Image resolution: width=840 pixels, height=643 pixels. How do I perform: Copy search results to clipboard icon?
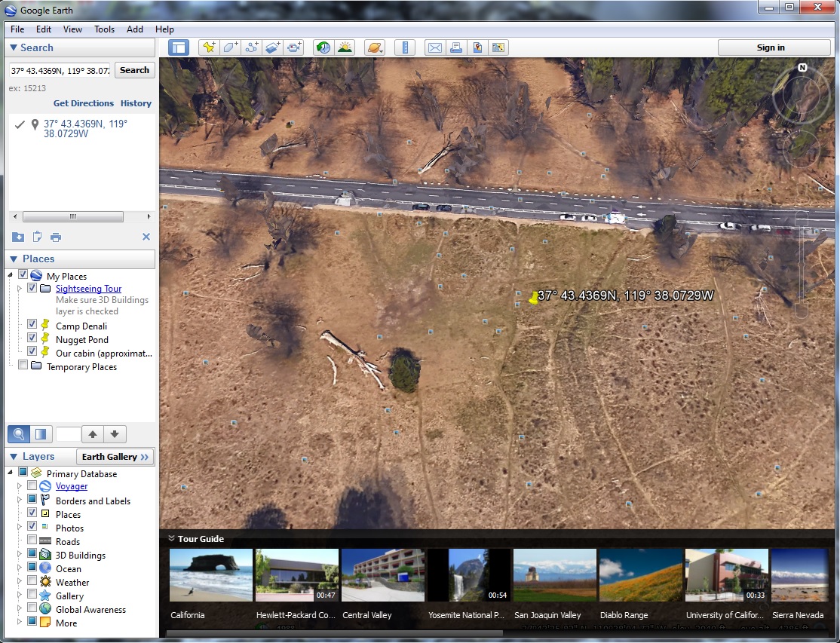pos(37,237)
